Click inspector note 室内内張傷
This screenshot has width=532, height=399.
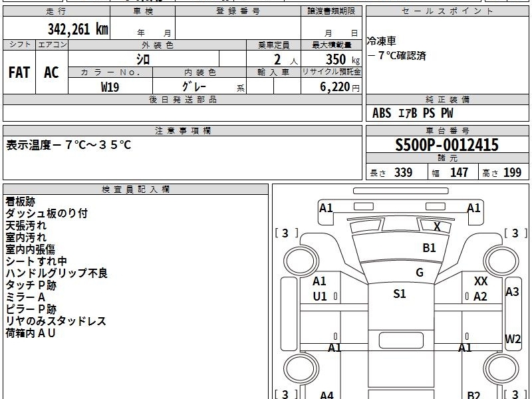pos(30,249)
